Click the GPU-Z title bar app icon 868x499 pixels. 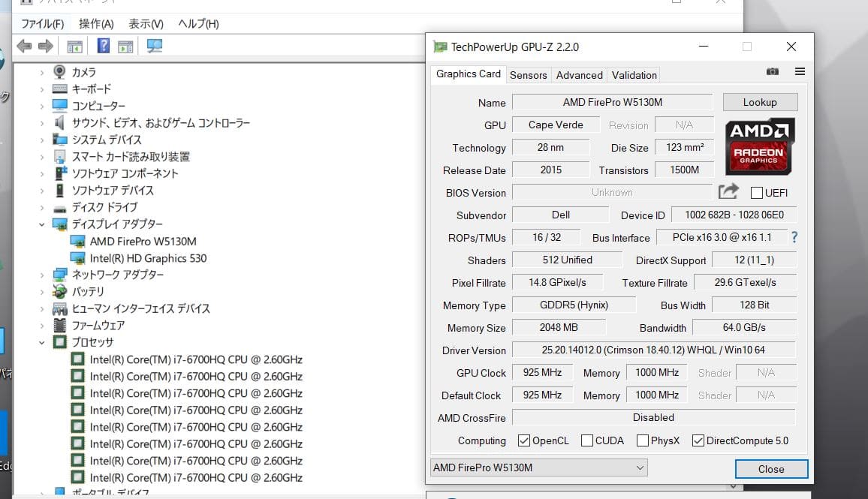[x=440, y=47]
